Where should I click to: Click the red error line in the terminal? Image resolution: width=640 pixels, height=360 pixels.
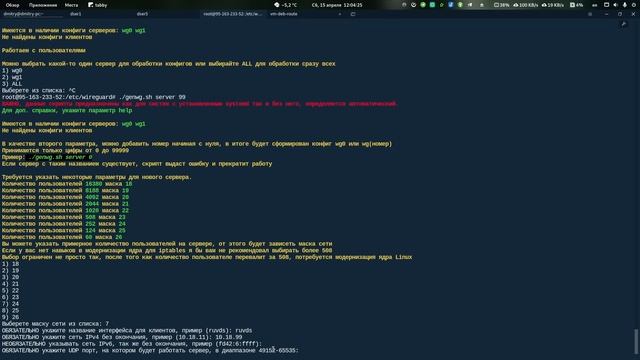pos(199,104)
